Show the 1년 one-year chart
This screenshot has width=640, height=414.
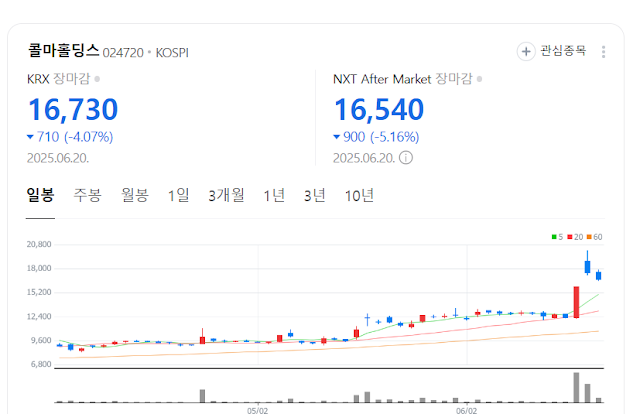[274, 195]
